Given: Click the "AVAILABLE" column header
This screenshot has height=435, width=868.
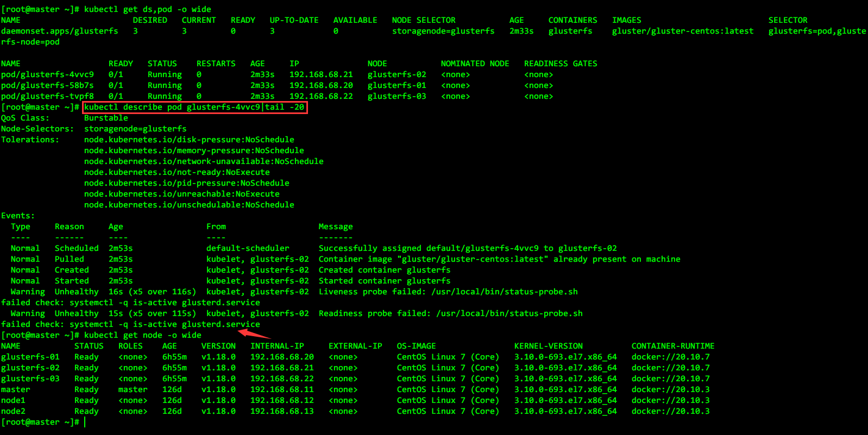Looking at the screenshot, I should click(x=355, y=20).
